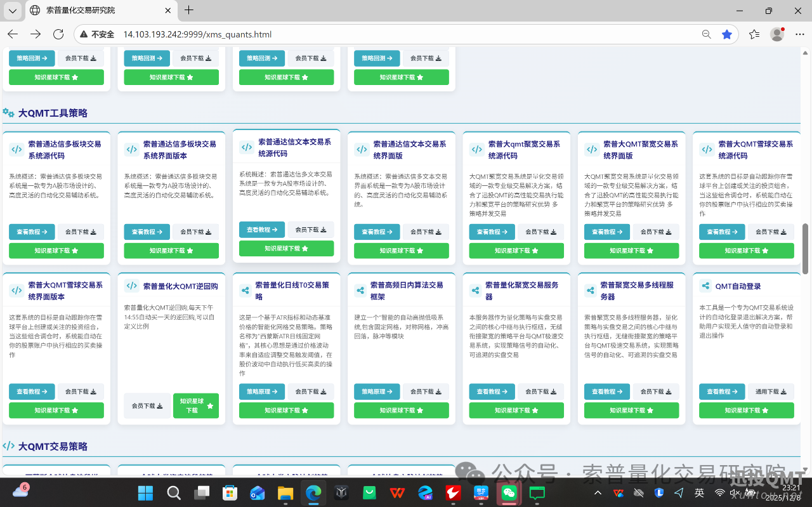This screenshot has height=507, width=812.
Task: Click the code icon on 索普通达信多板块交易系统源代码 card
Action: [x=16, y=150]
